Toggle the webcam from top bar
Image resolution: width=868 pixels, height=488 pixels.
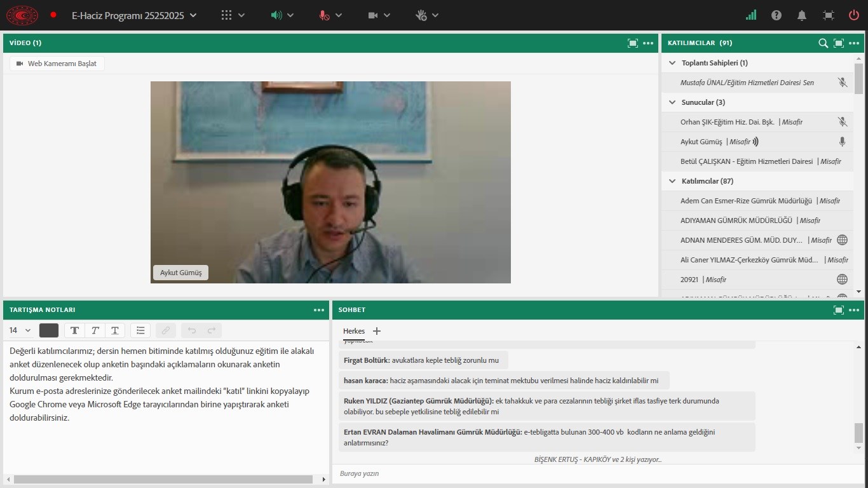[x=373, y=15]
